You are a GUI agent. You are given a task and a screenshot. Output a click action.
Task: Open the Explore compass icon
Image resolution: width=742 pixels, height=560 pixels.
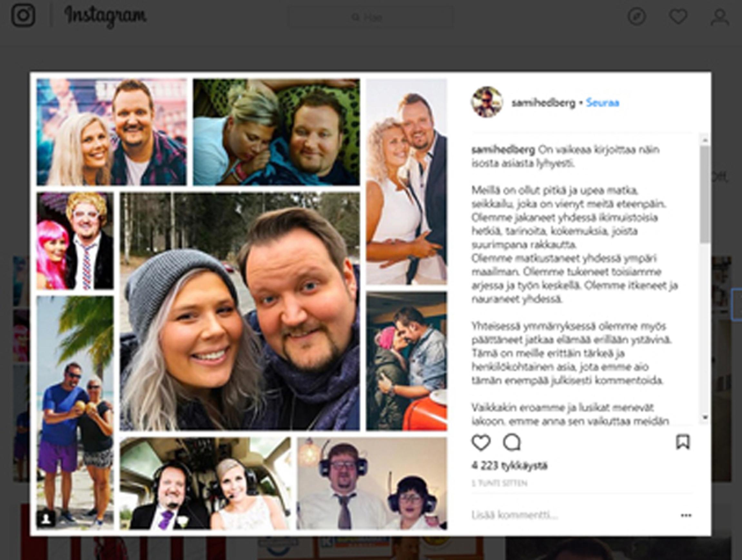tap(637, 16)
